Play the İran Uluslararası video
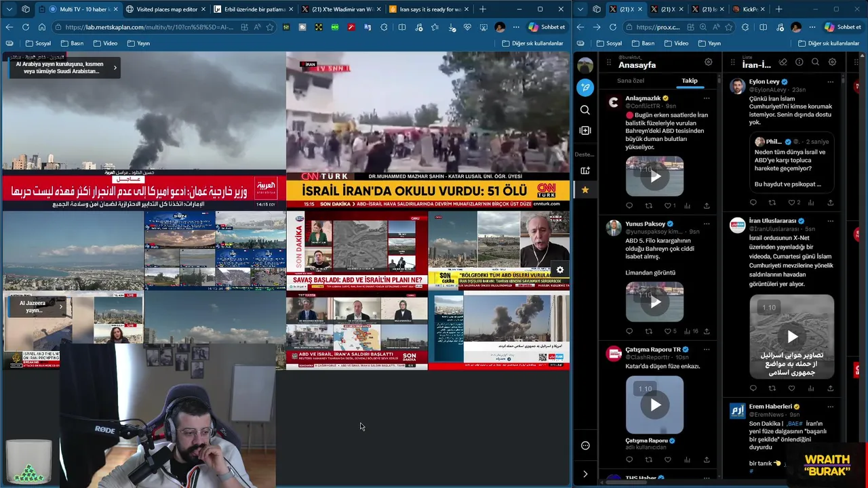 click(792, 337)
